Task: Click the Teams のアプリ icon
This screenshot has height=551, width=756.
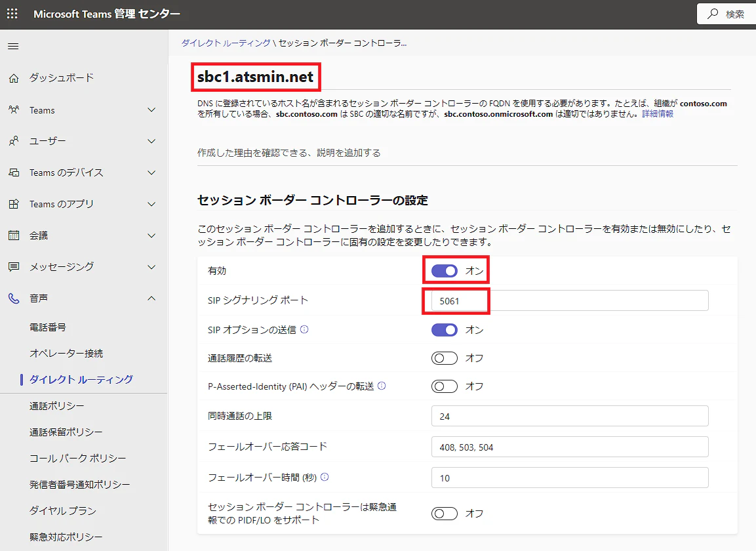Action: (14, 204)
